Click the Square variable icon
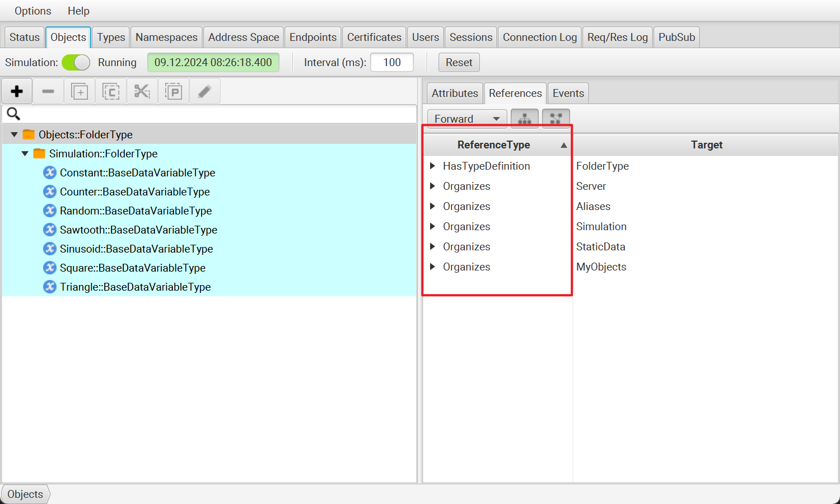 [50, 268]
